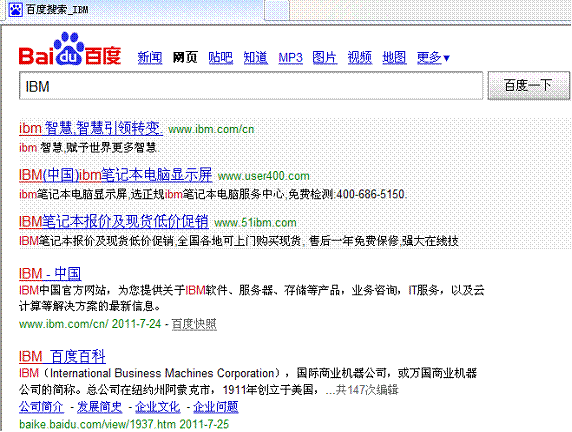
Task: Open the 'IBM_百度百科' result
Action: tap(62, 356)
